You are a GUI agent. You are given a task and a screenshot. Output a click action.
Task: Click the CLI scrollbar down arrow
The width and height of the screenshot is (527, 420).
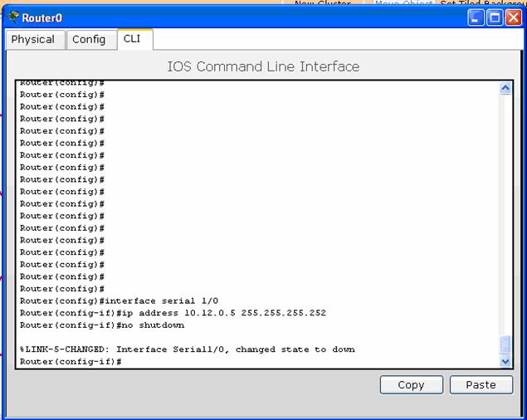(x=505, y=361)
